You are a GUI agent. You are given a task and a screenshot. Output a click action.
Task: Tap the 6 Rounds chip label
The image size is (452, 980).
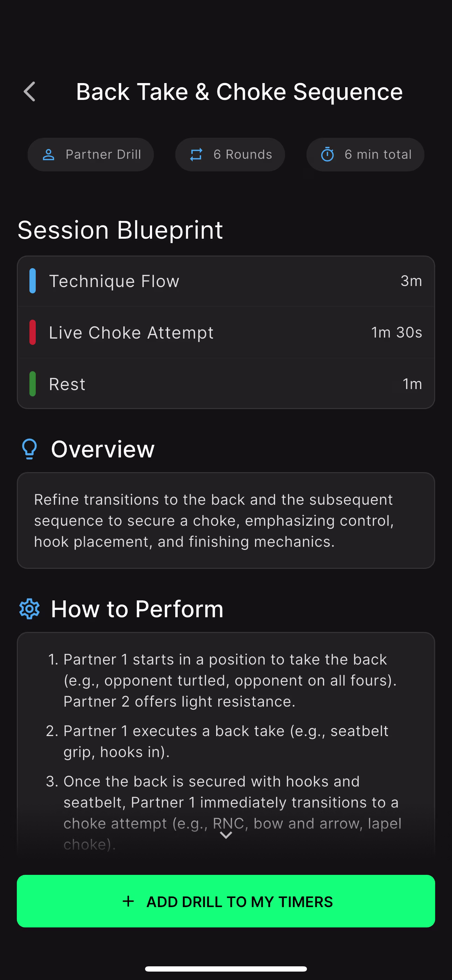click(243, 155)
